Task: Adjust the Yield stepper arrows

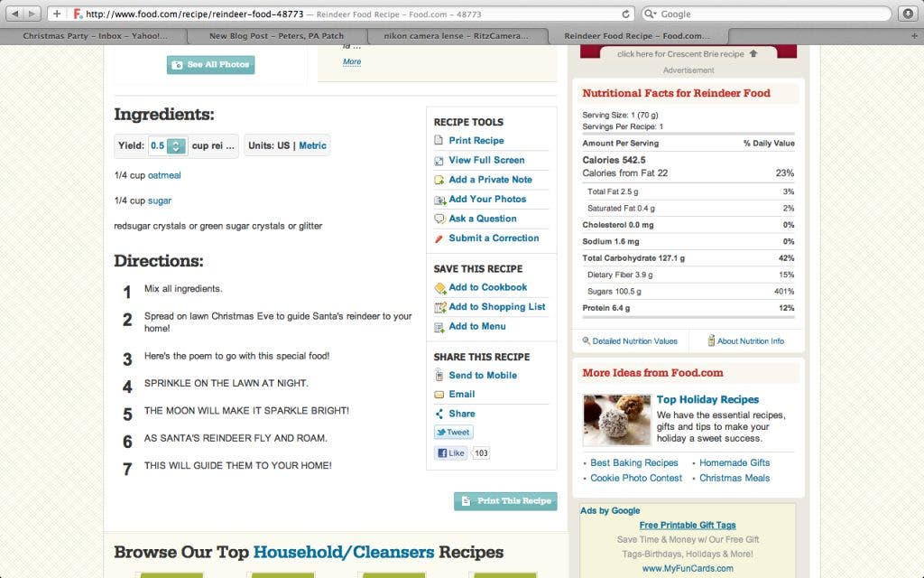Action: click(176, 145)
